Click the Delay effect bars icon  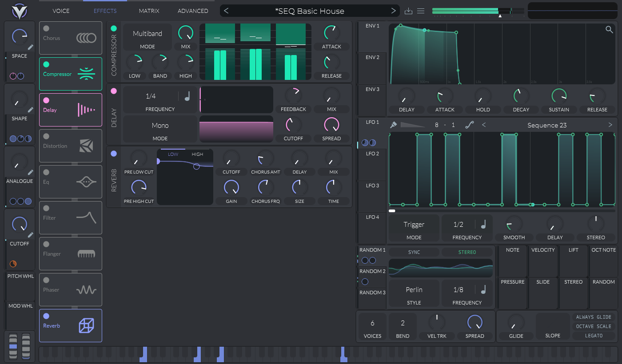coord(87,110)
